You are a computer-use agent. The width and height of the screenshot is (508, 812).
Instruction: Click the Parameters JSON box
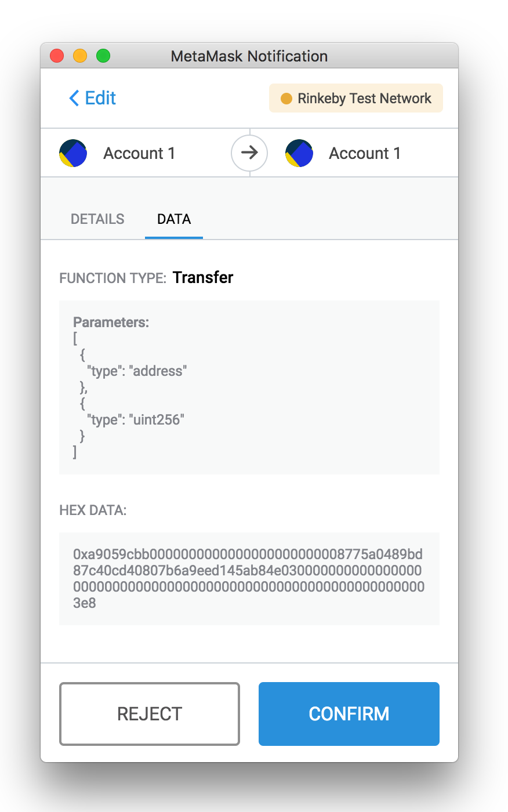[x=249, y=387]
